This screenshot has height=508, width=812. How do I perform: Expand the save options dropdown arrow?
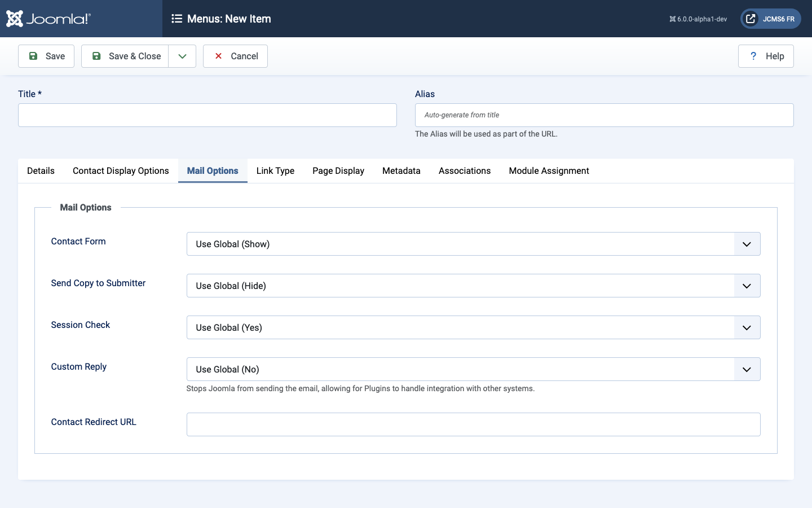(x=182, y=56)
